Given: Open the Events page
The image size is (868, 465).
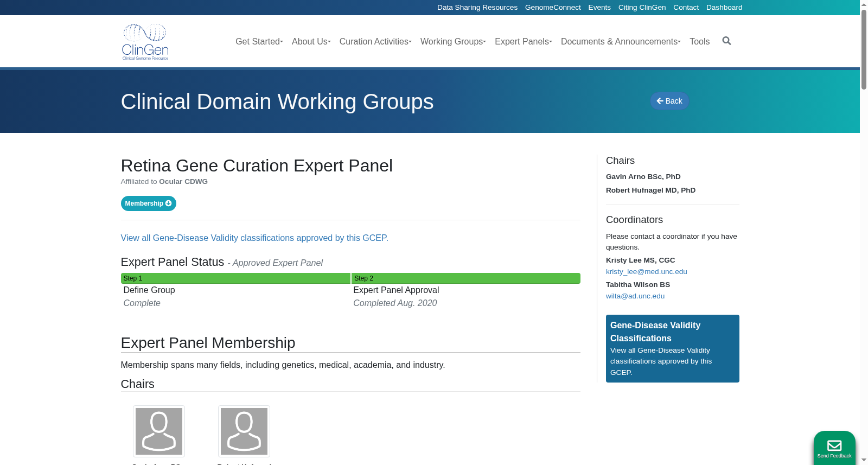Looking at the screenshot, I should tap(599, 8).
